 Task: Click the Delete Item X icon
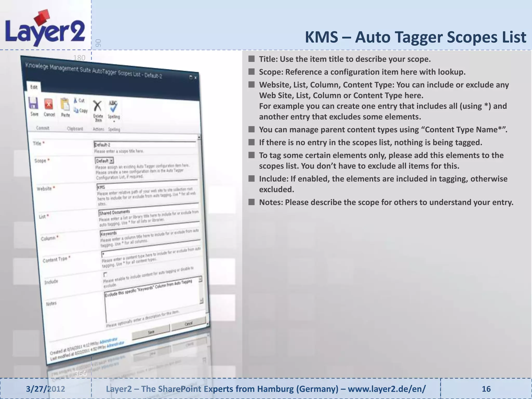click(97, 106)
